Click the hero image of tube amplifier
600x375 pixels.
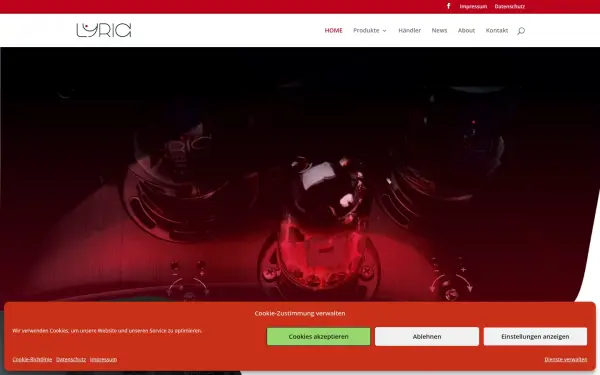(300, 174)
